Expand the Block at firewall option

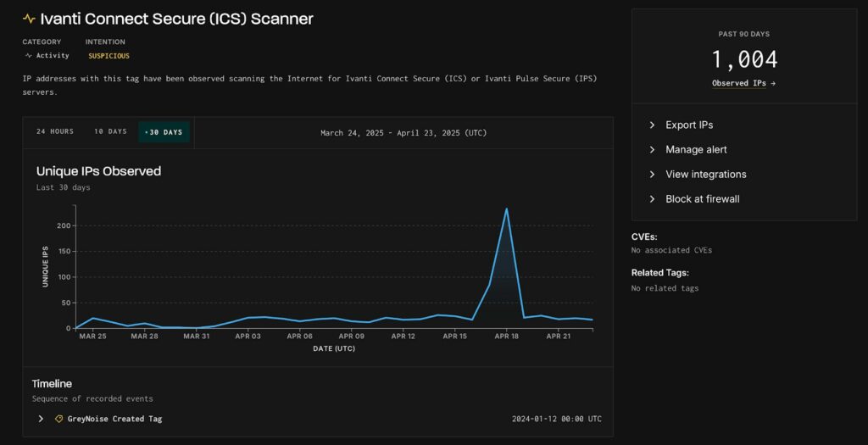(702, 198)
